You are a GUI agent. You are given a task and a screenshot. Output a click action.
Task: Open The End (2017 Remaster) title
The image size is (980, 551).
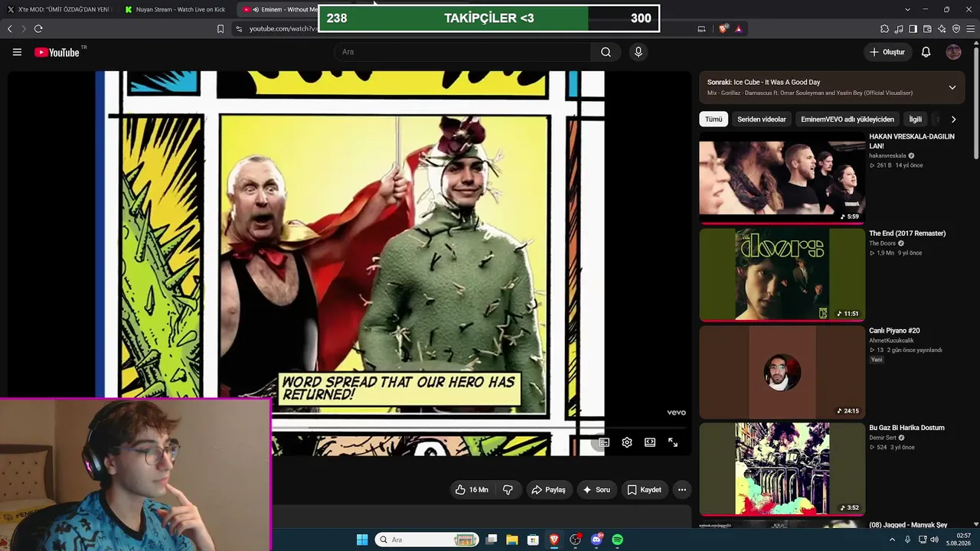[907, 233]
